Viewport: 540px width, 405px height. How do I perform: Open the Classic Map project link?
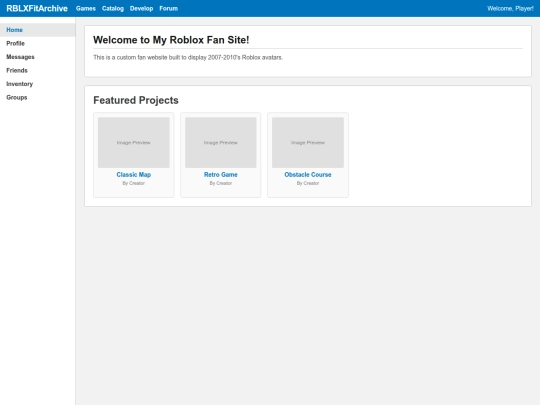(x=134, y=175)
